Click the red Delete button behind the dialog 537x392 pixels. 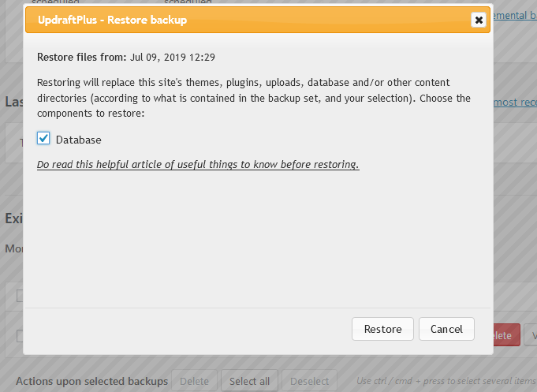pos(506,335)
